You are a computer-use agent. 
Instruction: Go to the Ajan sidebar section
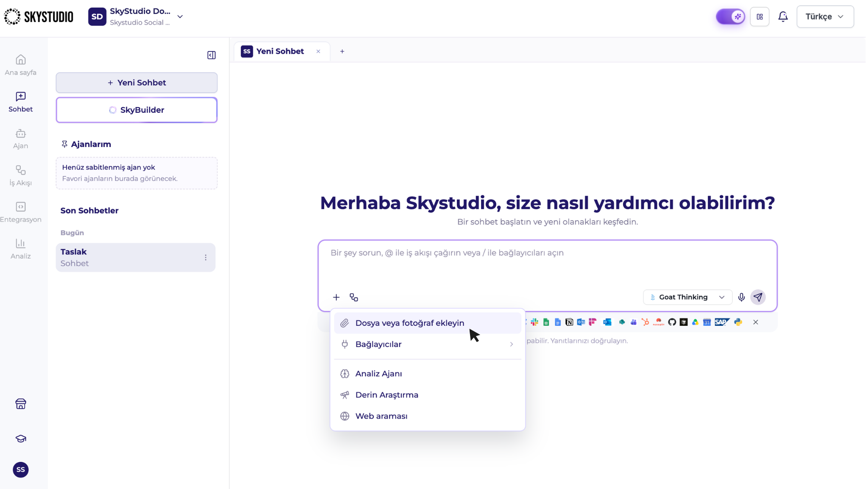[x=20, y=139]
